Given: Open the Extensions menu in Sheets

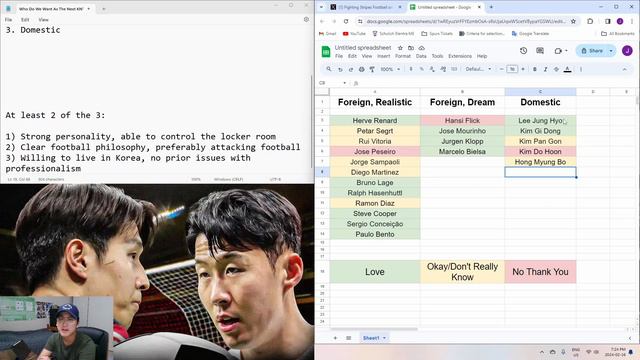Looking at the screenshot, I should [x=460, y=56].
